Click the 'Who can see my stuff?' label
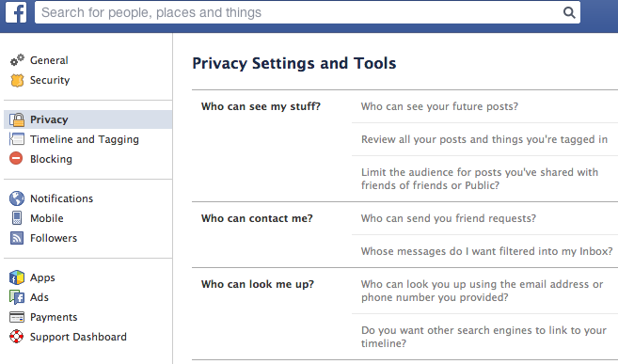 click(x=261, y=106)
